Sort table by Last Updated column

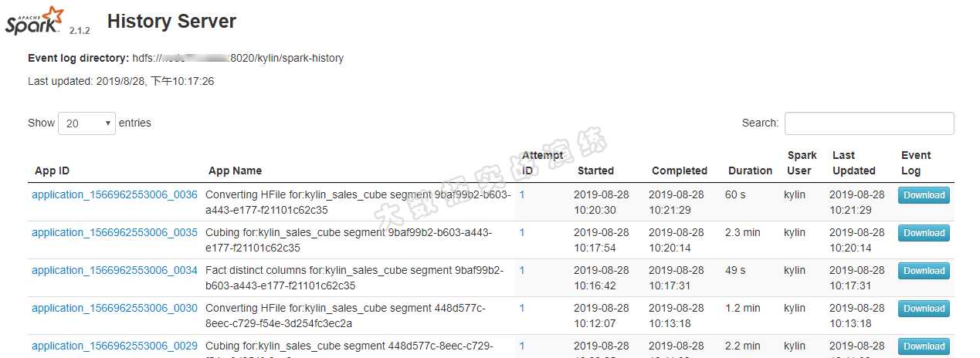click(x=853, y=163)
